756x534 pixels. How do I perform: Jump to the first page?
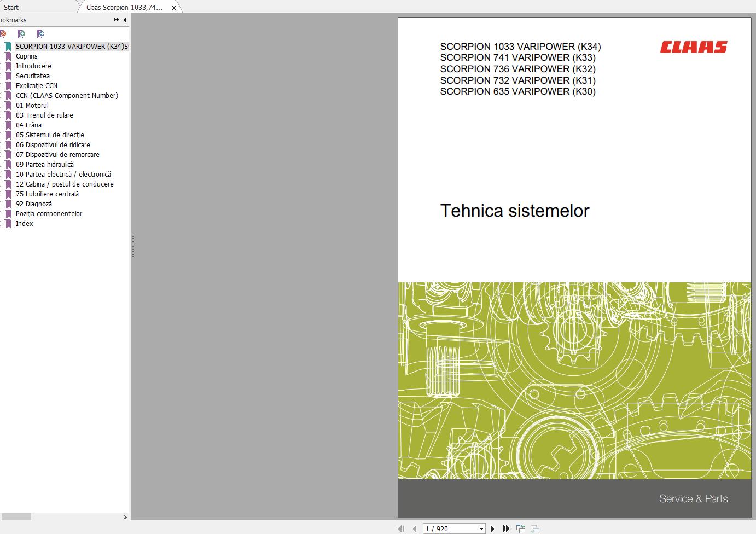click(401, 529)
